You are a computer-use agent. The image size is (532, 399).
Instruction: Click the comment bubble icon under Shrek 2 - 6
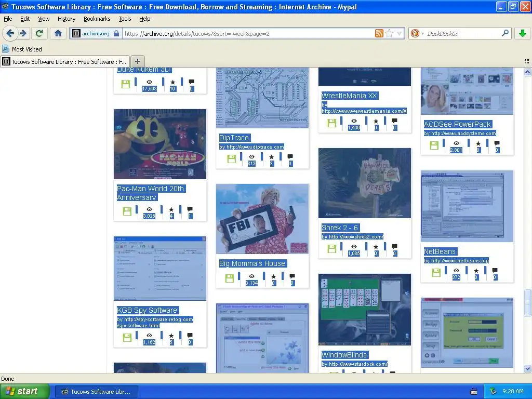[395, 246]
